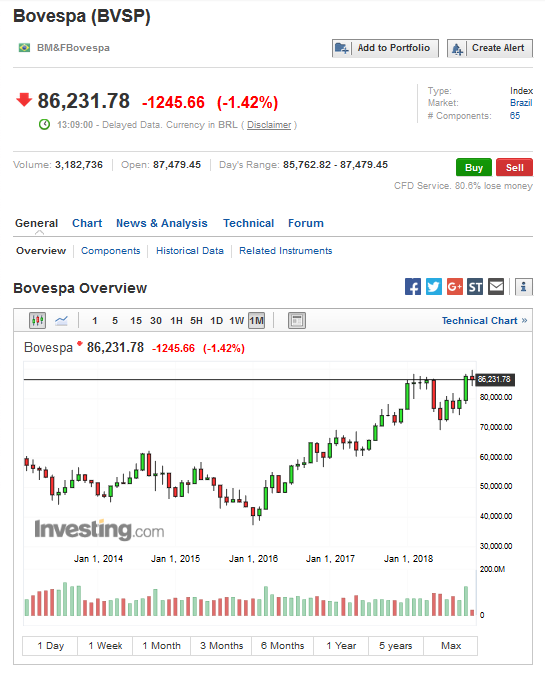Select the 6 Months range button

pyautogui.click(x=282, y=646)
